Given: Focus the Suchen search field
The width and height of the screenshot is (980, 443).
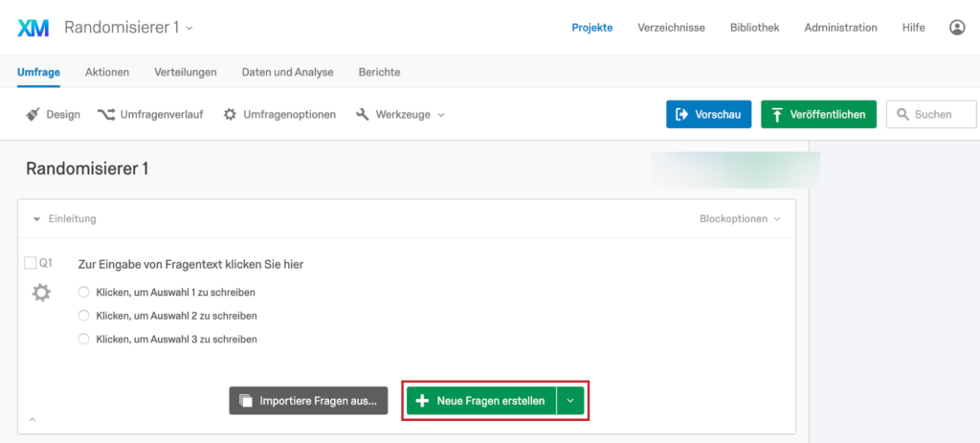Looking at the screenshot, I should tap(931, 115).
